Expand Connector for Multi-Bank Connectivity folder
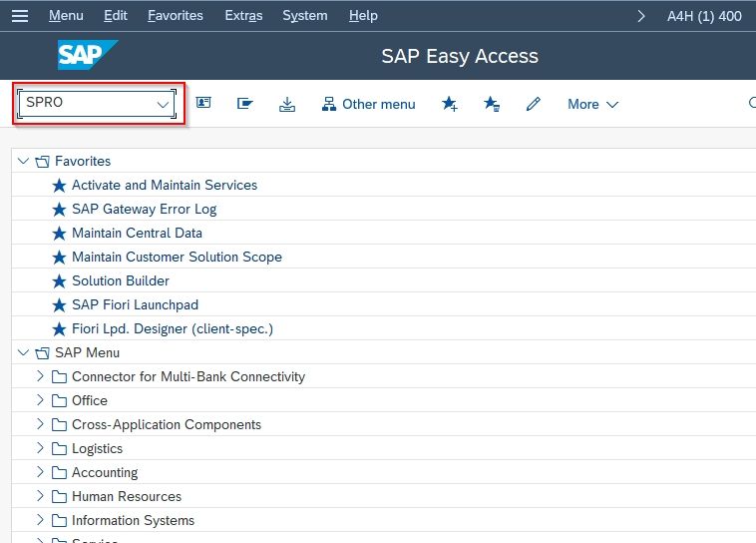756x543 pixels. tap(41, 376)
